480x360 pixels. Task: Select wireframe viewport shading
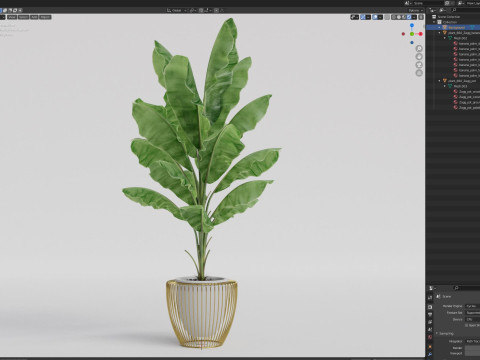394,17
